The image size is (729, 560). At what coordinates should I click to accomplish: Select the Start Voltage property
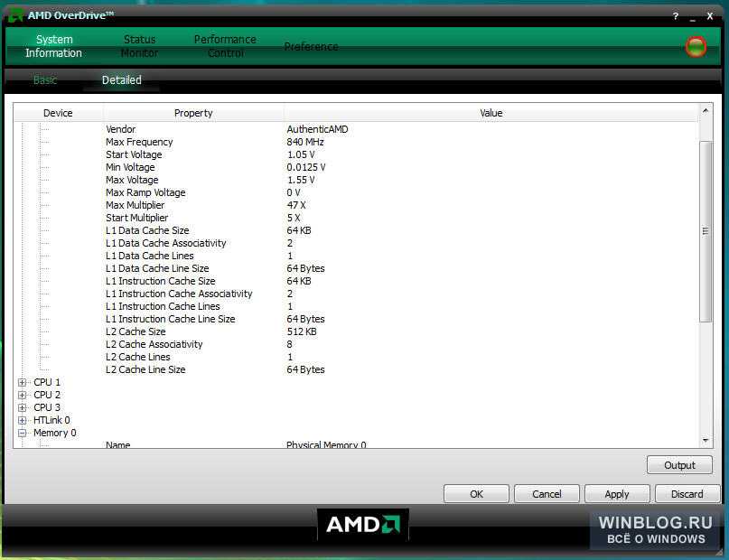pos(134,154)
